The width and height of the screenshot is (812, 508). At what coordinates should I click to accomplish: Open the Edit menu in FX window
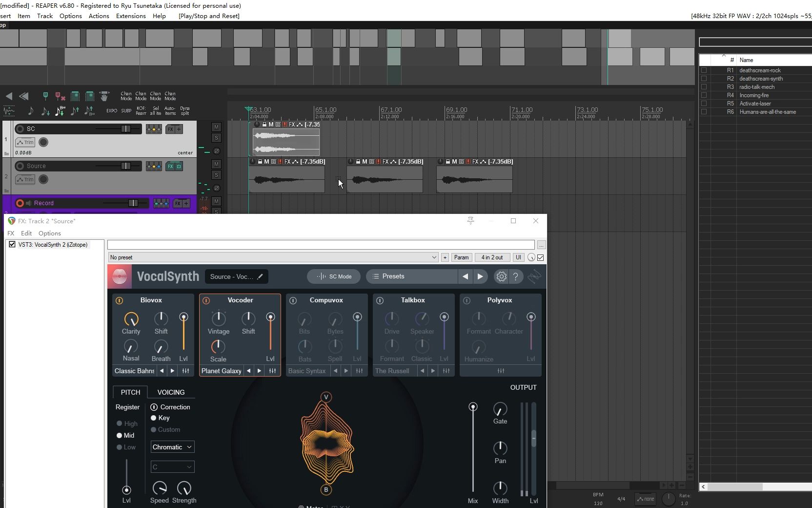[26, 233]
